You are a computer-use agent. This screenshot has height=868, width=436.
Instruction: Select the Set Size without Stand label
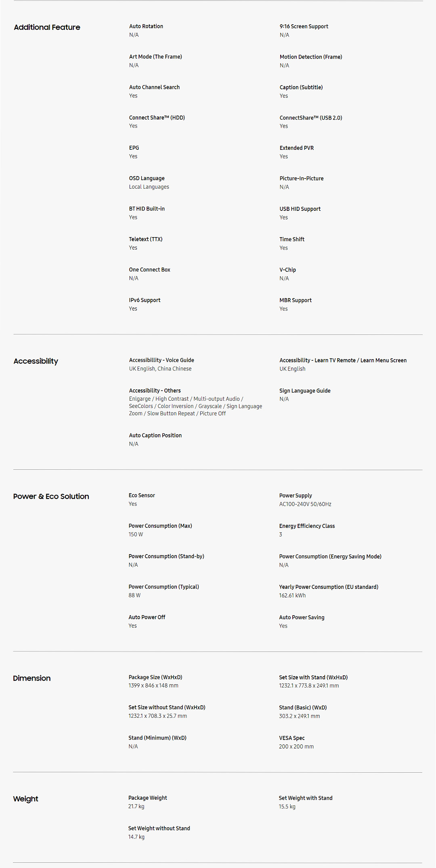[167, 707]
